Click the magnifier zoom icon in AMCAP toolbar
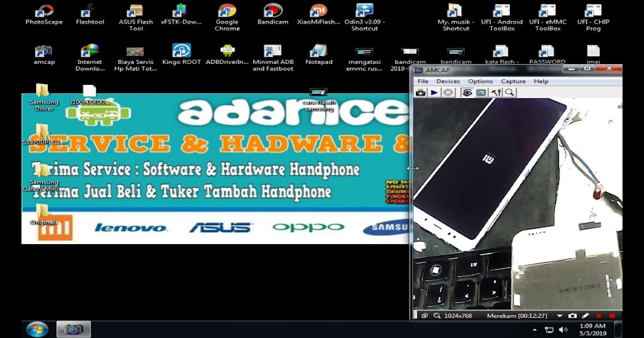 509,93
